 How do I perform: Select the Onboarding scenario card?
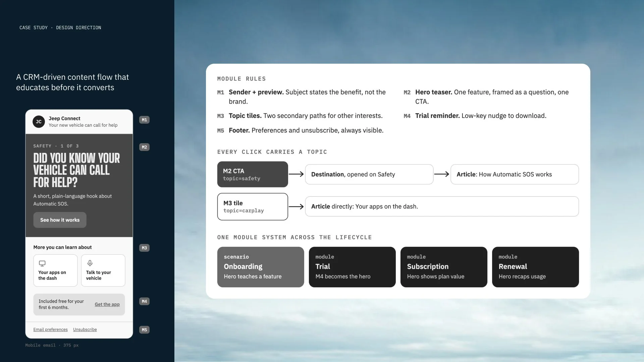[x=261, y=267]
